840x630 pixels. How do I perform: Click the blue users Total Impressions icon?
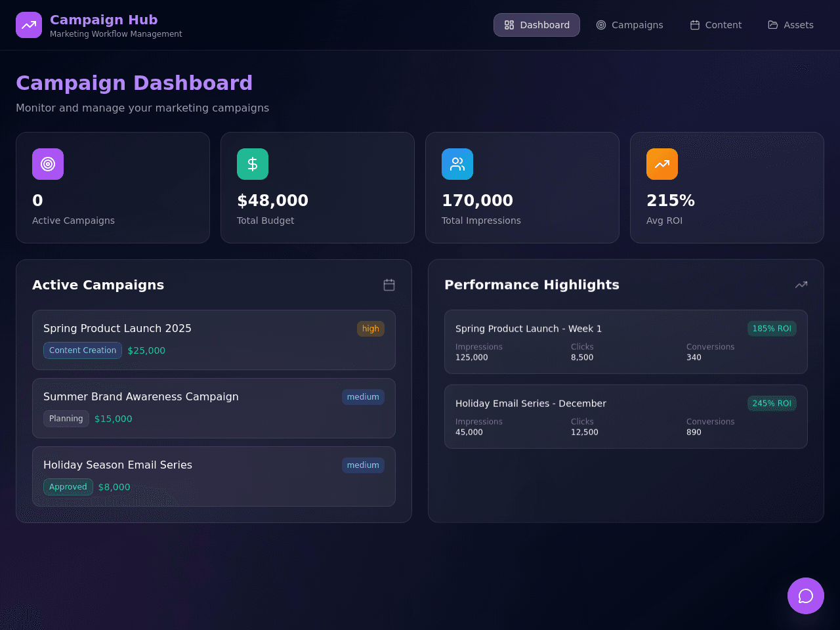tap(457, 164)
